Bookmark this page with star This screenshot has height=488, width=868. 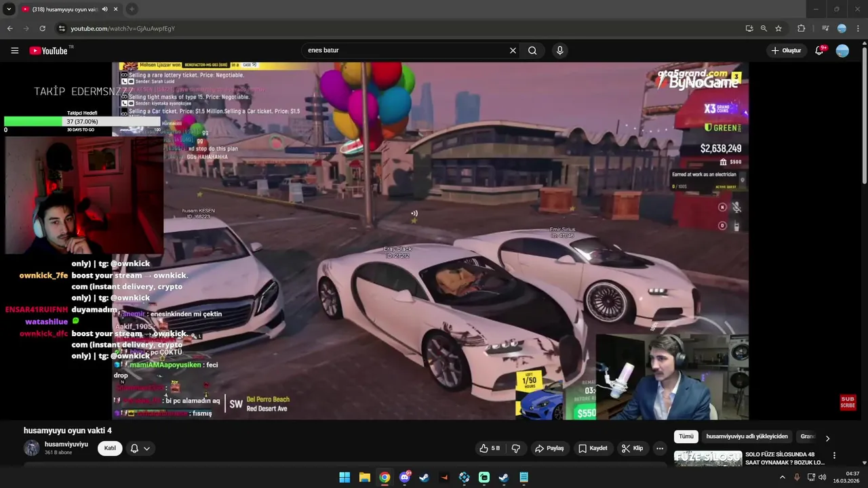[x=778, y=28]
